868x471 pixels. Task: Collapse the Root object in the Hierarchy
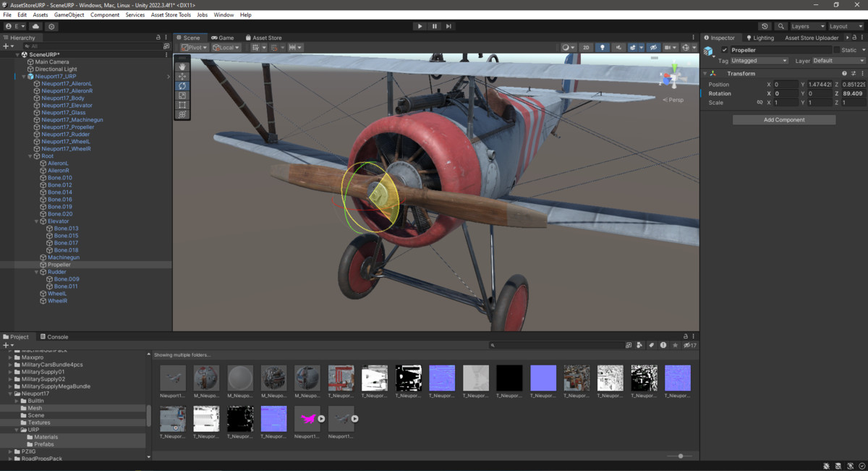tap(29, 156)
